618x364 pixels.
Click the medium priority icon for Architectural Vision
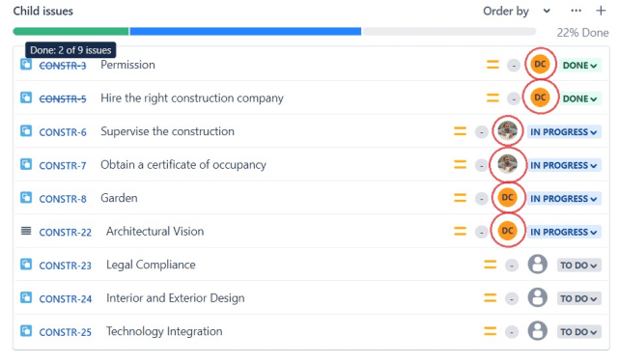pyautogui.click(x=460, y=231)
